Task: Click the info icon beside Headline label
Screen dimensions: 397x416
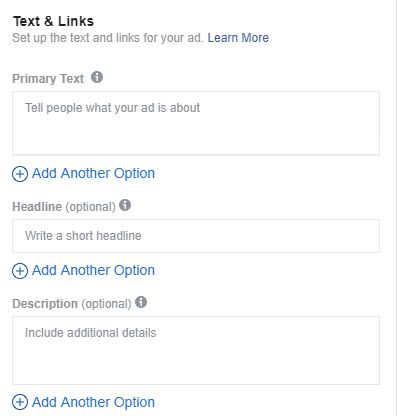Action: [x=125, y=205]
